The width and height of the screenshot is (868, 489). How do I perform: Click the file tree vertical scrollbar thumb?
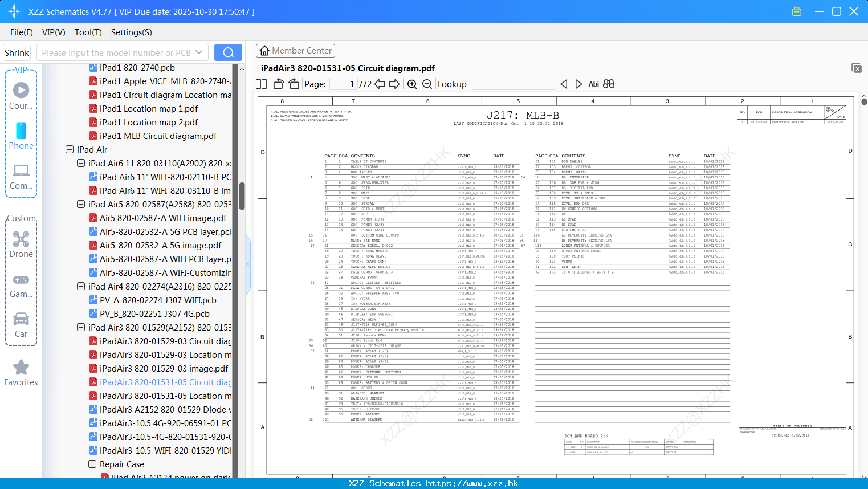[x=242, y=197]
